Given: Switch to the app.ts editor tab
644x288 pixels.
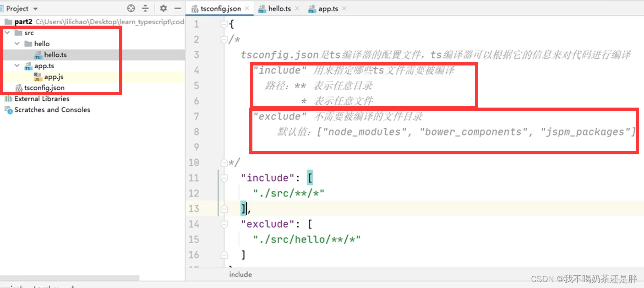Looking at the screenshot, I should click(x=327, y=9).
